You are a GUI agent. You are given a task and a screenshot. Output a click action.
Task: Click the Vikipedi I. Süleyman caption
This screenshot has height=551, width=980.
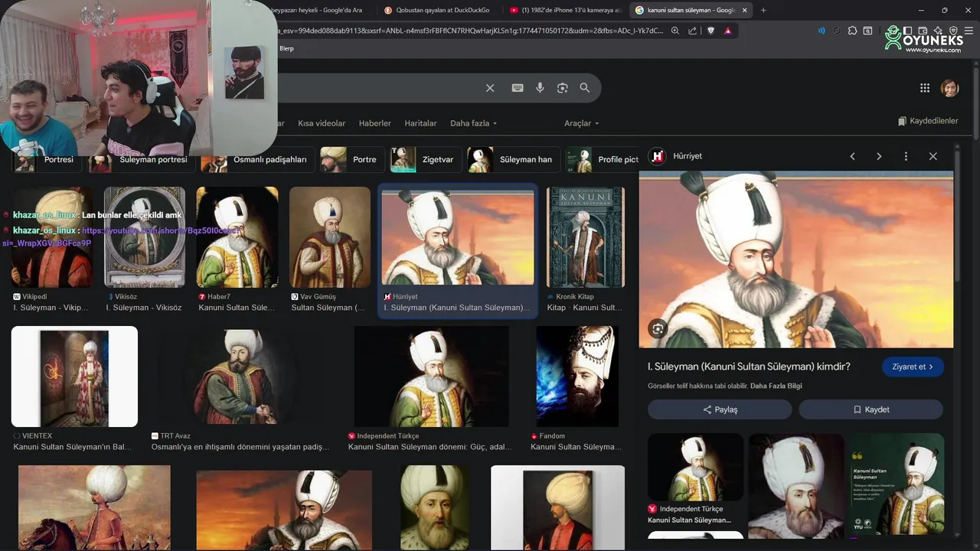(x=51, y=308)
